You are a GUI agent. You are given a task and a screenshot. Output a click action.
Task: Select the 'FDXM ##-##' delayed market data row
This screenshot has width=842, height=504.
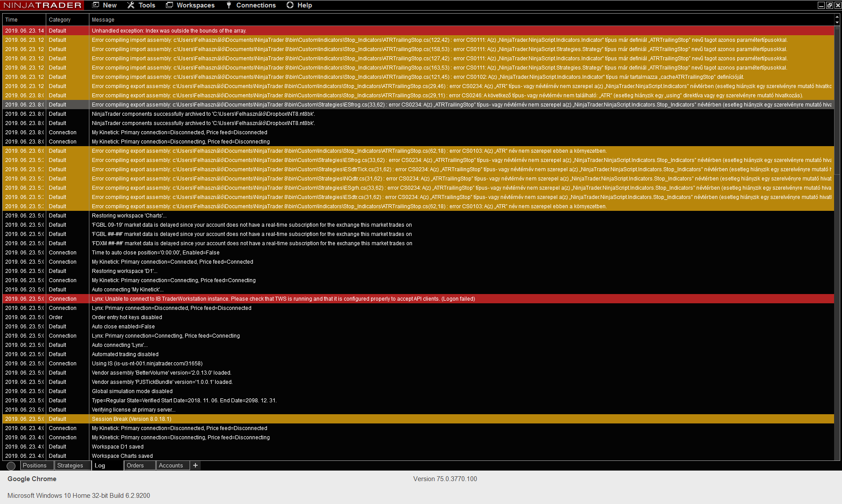pos(418,243)
